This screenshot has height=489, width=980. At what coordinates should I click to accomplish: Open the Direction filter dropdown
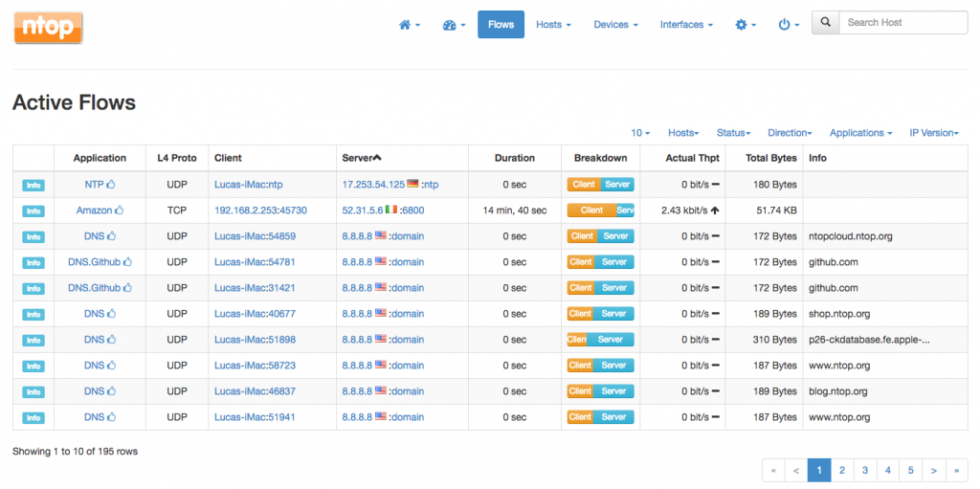coord(790,133)
